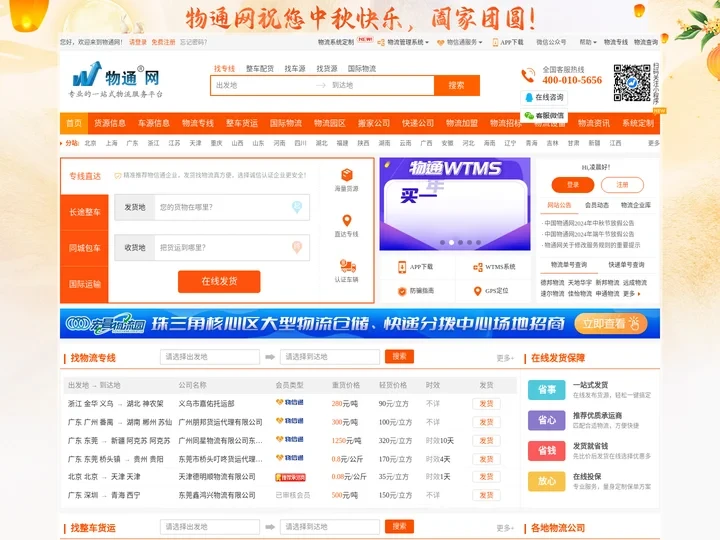
Task: Click the phone hotline icon
Action: point(528,75)
